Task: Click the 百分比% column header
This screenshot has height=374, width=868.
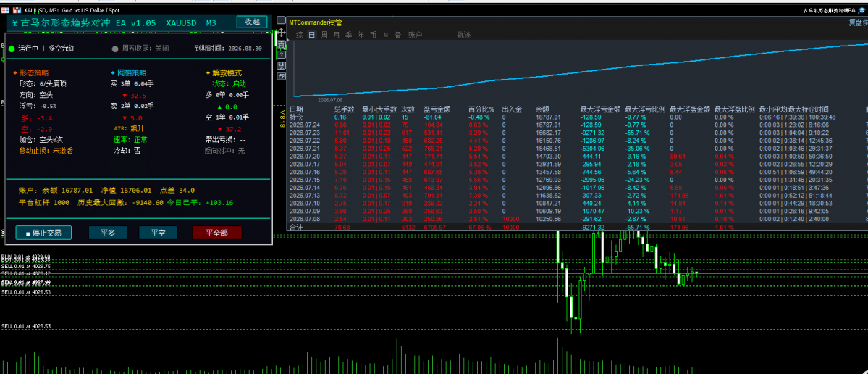Action: point(481,109)
